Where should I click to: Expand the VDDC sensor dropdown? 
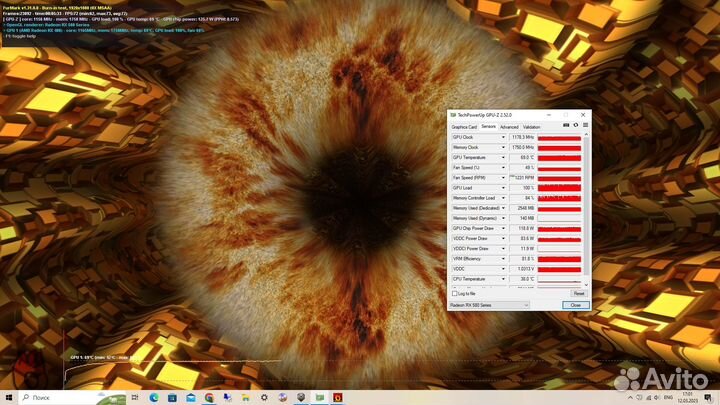[503, 269]
